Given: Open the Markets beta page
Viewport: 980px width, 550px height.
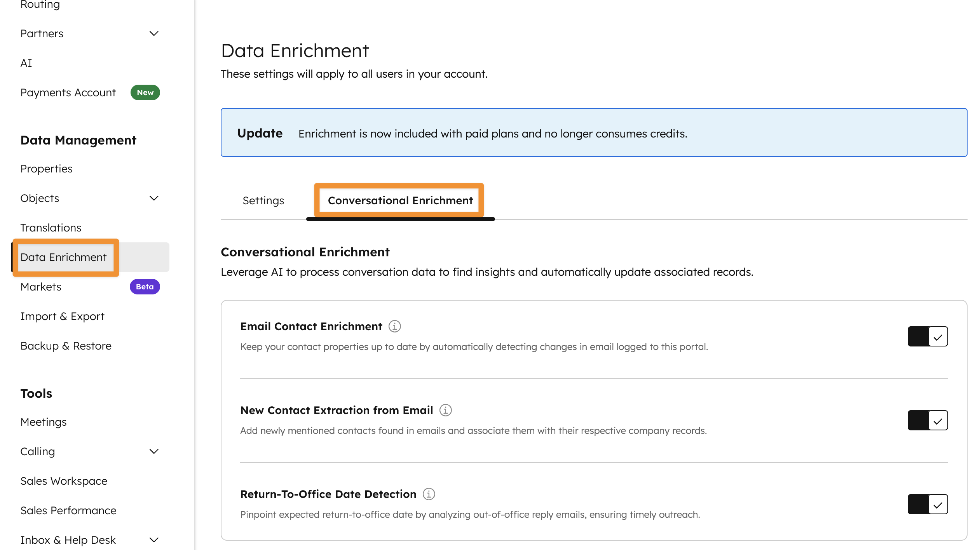Looking at the screenshot, I should tap(40, 287).
